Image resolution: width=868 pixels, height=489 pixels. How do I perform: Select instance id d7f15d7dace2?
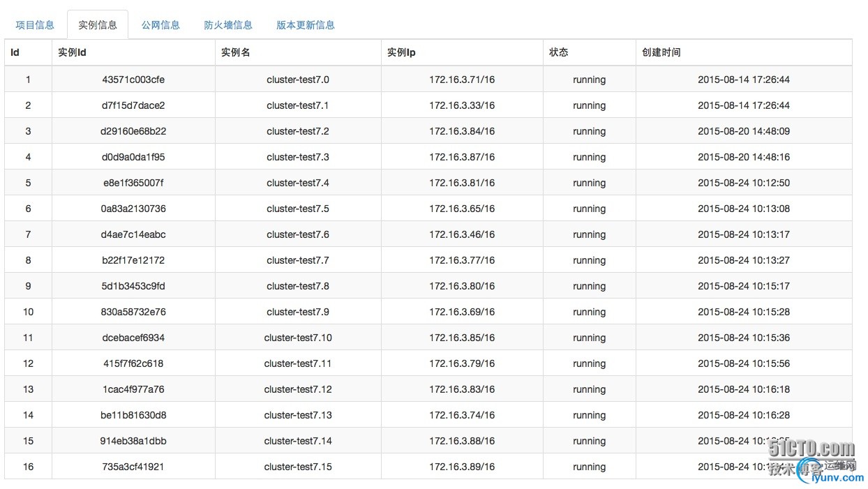pos(133,105)
